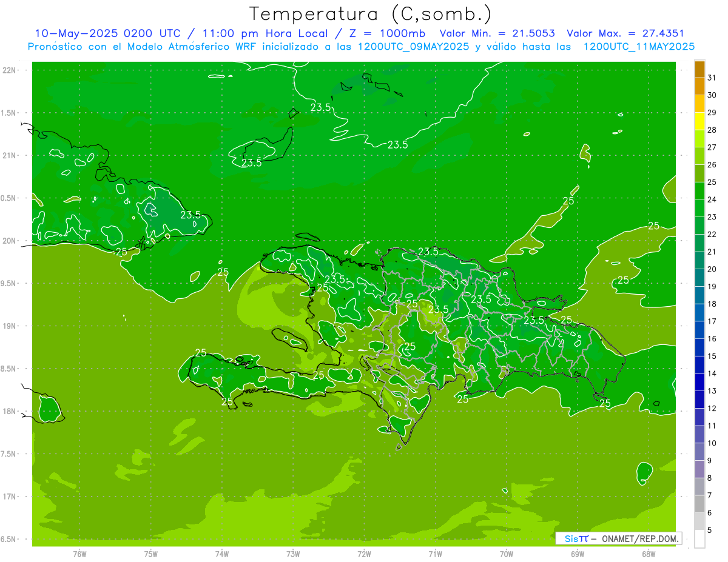Pick the green swatch between 24 and 25
Viewport: 728px width, 562px height.
coord(699,191)
